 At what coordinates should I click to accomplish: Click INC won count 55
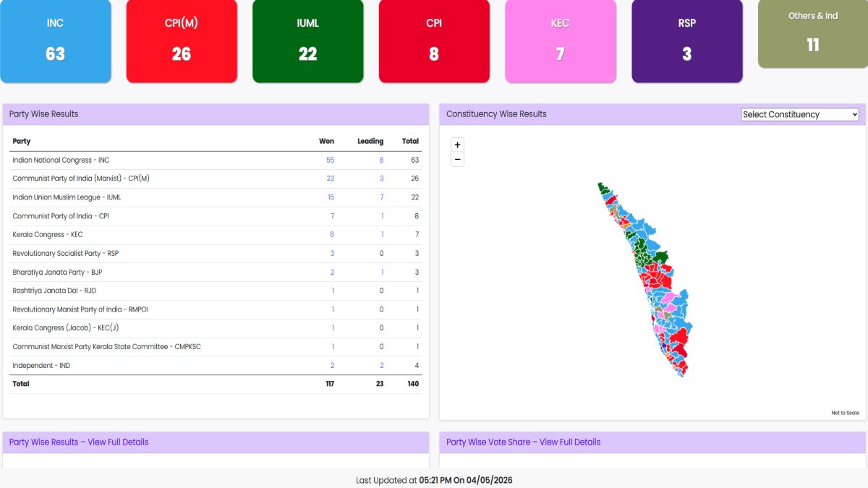pyautogui.click(x=331, y=160)
